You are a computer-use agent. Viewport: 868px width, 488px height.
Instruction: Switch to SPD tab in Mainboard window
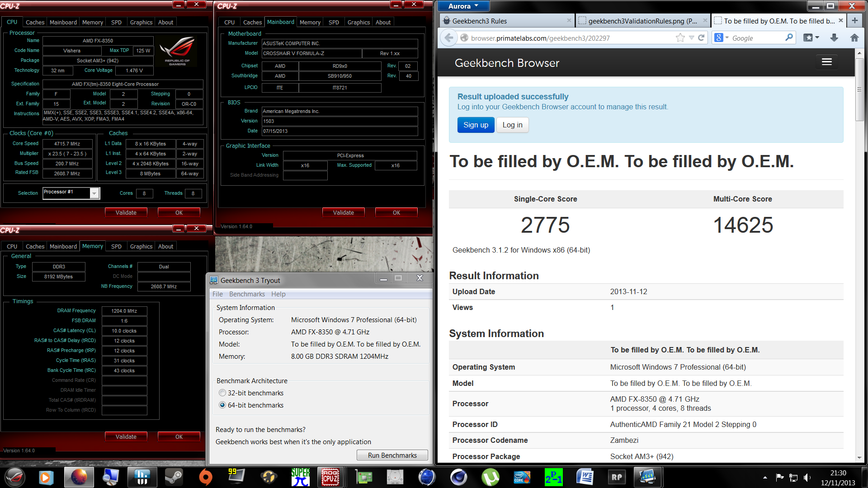coord(334,22)
